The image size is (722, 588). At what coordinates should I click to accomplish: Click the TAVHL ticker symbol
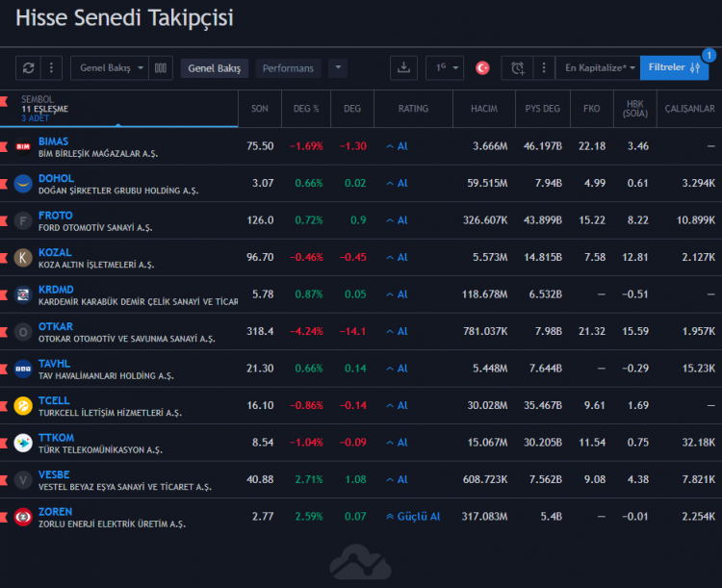(x=54, y=364)
